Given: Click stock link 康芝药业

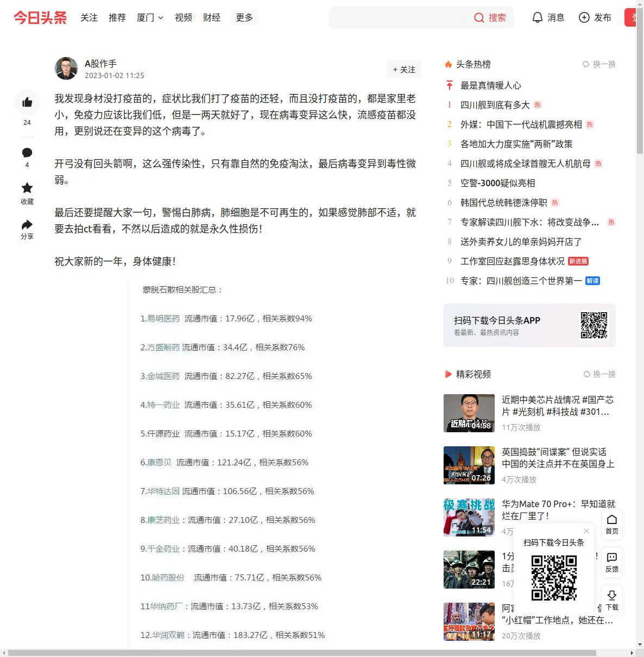Looking at the screenshot, I should [163, 520].
